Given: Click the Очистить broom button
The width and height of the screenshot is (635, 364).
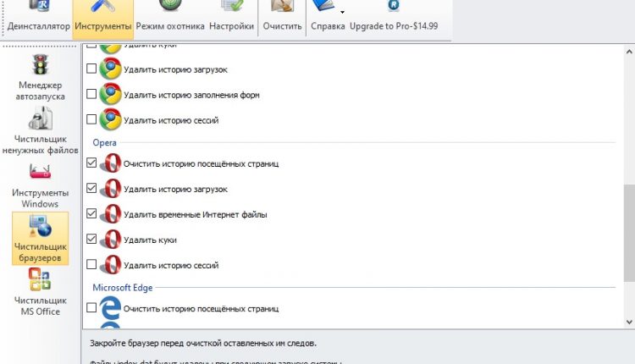Looking at the screenshot, I should tap(282, 19).
